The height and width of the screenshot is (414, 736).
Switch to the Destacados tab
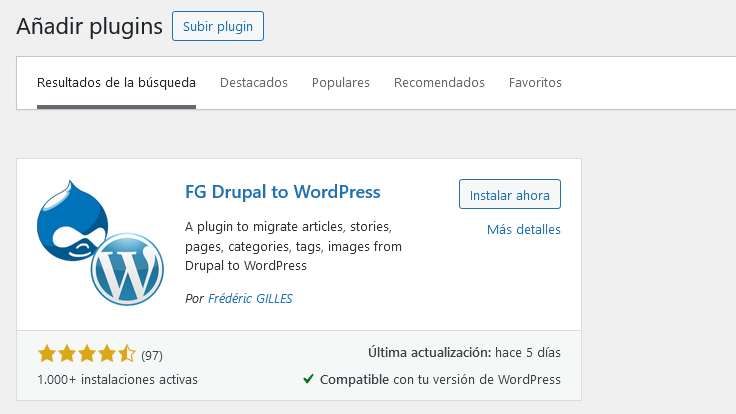254,83
